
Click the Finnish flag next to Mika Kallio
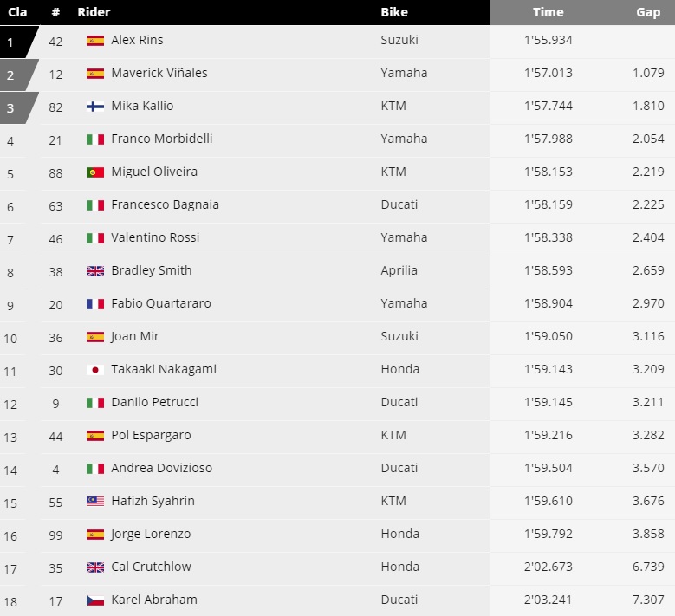[95, 107]
